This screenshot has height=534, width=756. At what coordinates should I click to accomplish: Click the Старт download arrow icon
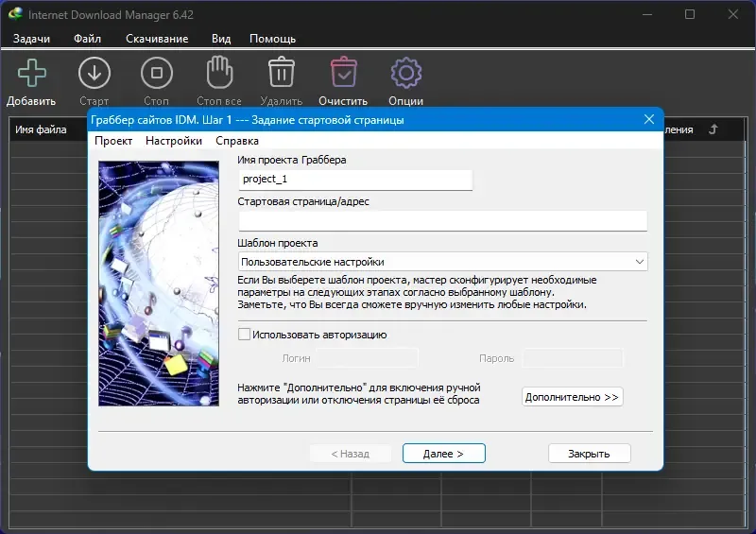[94, 73]
